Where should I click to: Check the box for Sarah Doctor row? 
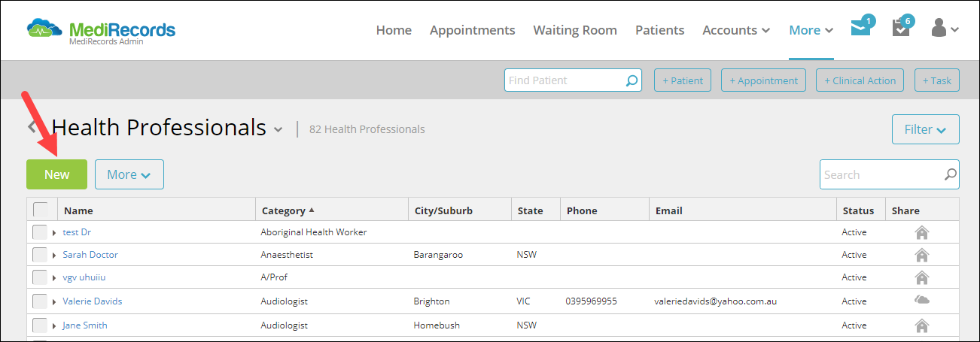pyautogui.click(x=40, y=255)
